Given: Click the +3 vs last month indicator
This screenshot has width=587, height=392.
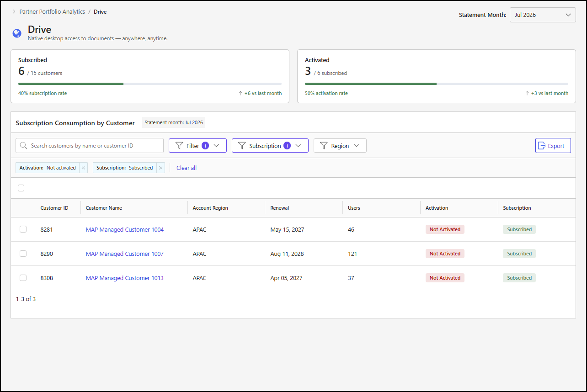Looking at the screenshot, I should [547, 93].
